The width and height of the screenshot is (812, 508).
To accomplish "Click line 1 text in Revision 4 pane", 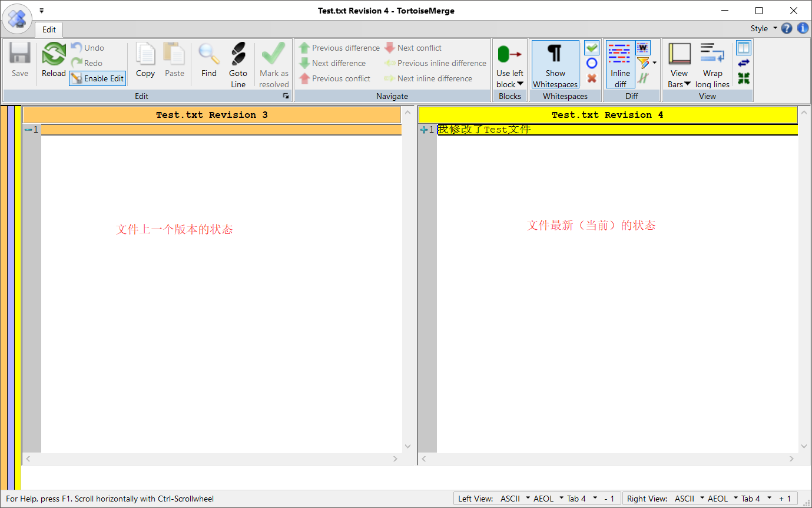I will pos(484,130).
